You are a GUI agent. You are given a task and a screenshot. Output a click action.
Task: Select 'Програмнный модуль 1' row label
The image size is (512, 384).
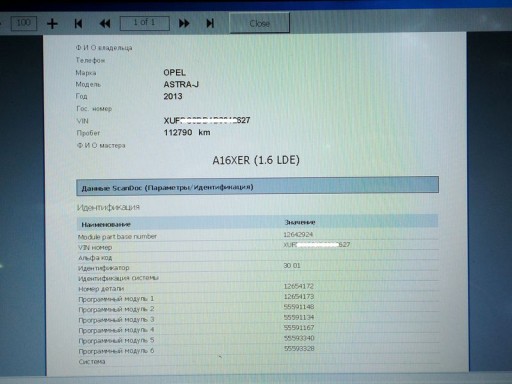[116, 299]
